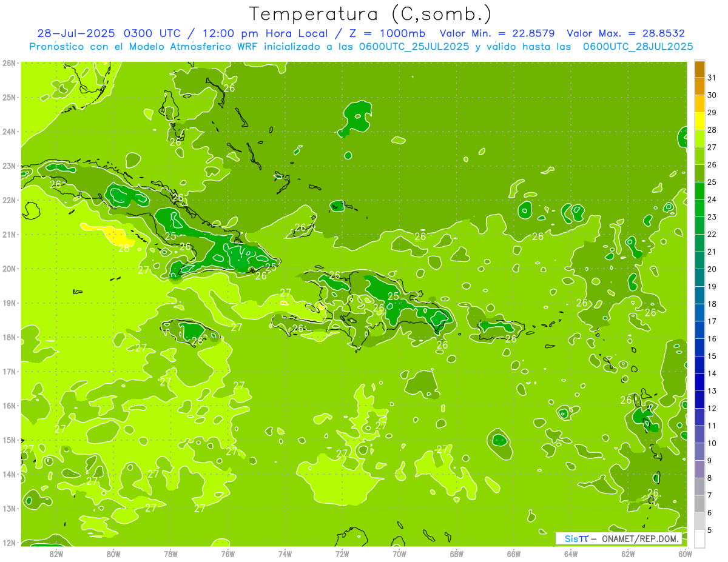Screen dimensions: 728x562
Task: Click the 80W longitude axis label
Action: (x=113, y=554)
